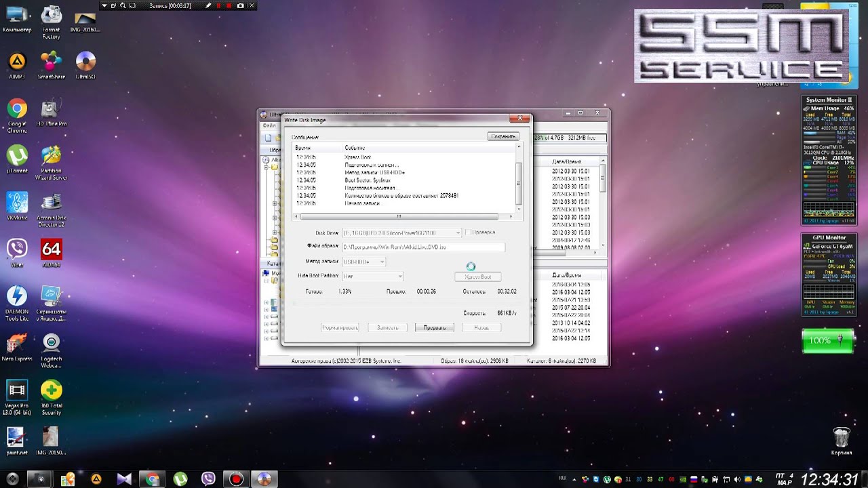The width and height of the screenshot is (868, 488).
Task: Click the GPU Monitor gadget
Action: 829,275
